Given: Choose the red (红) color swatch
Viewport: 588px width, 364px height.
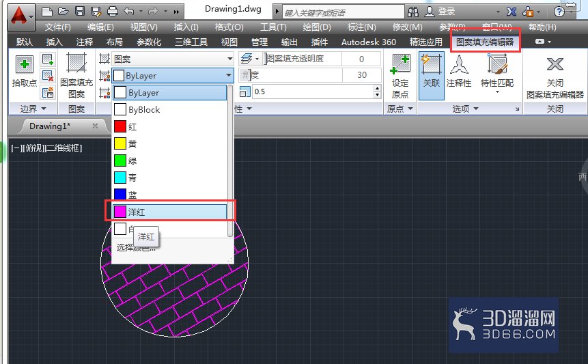Looking at the screenshot, I should (x=120, y=126).
